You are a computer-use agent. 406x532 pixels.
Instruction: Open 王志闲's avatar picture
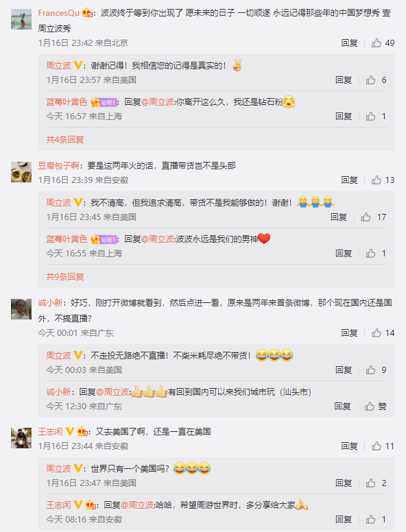[21, 438]
